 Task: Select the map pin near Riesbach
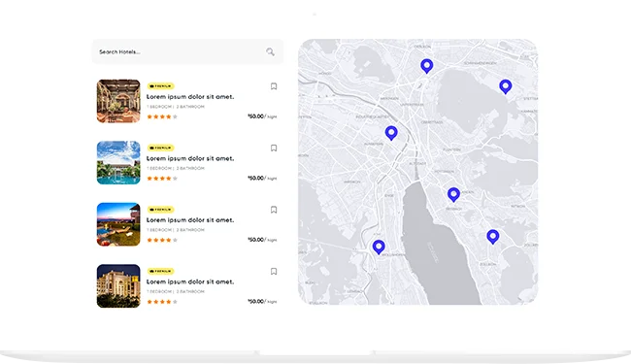tap(453, 195)
